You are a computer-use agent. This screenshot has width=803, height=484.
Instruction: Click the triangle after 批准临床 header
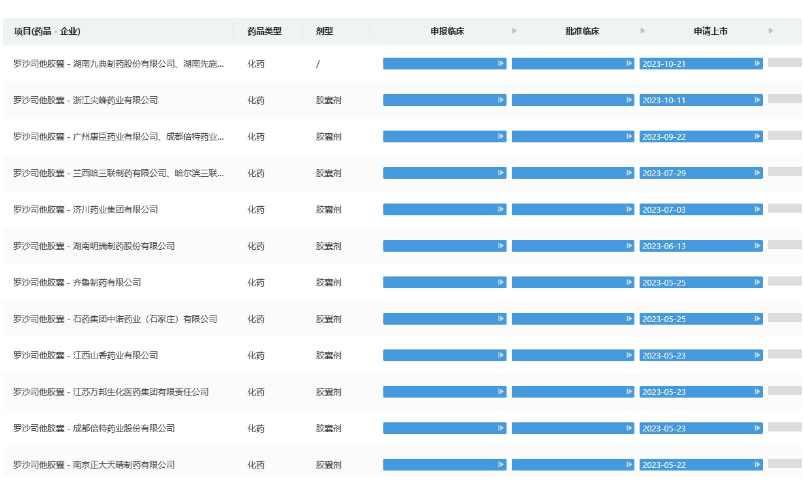tap(642, 31)
